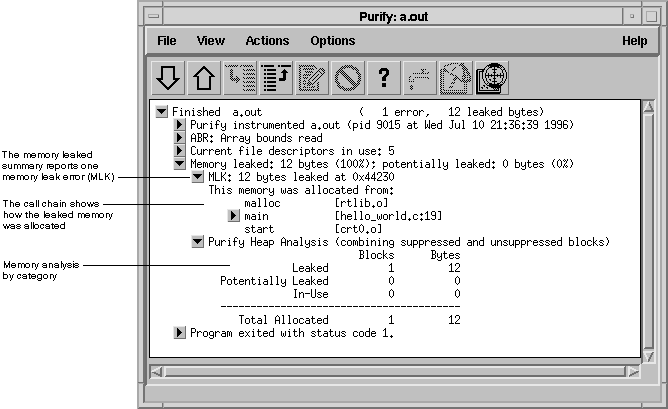Expand Program exited with status code row
This screenshot has width=668, height=409.
coord(179,332)
